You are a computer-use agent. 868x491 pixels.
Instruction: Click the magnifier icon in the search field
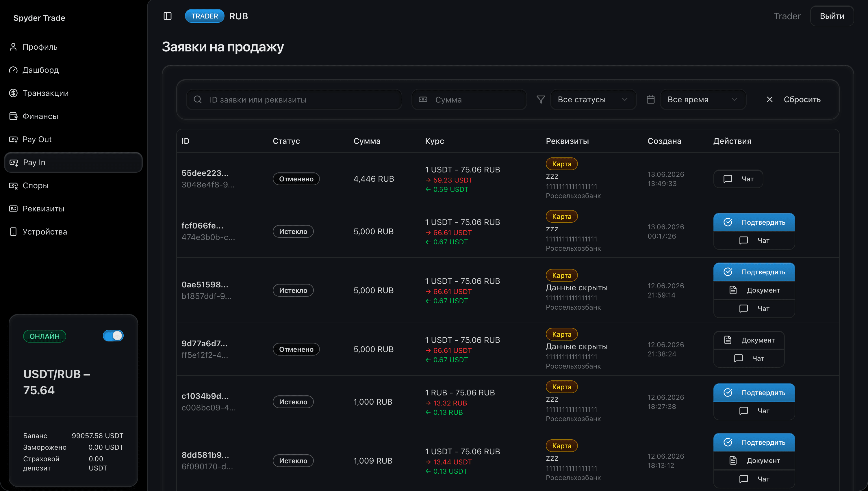click(198, 99)
